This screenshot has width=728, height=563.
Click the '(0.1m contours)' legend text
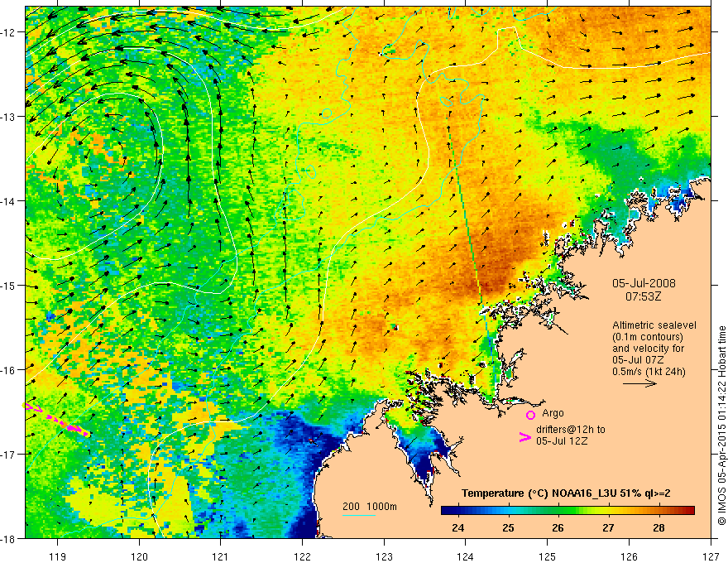648,337
